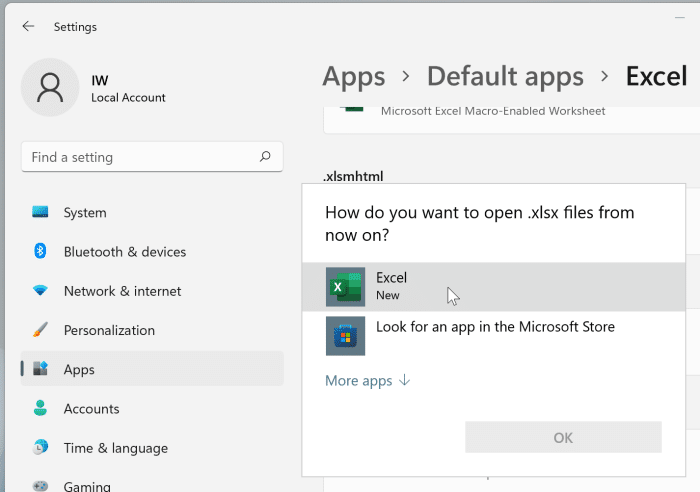Click the Gaming label in the sidebar
700x492 pixels.
87,486
